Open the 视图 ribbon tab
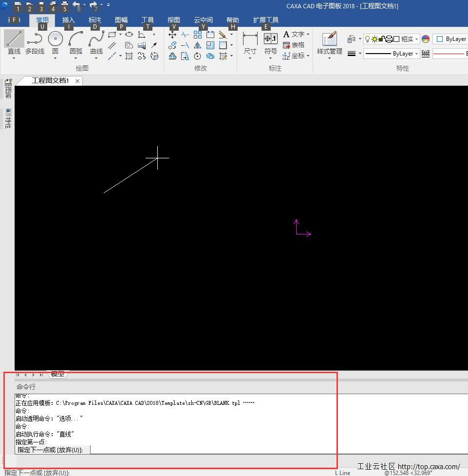This screenshot has height=476, width=468. (173, 20)
